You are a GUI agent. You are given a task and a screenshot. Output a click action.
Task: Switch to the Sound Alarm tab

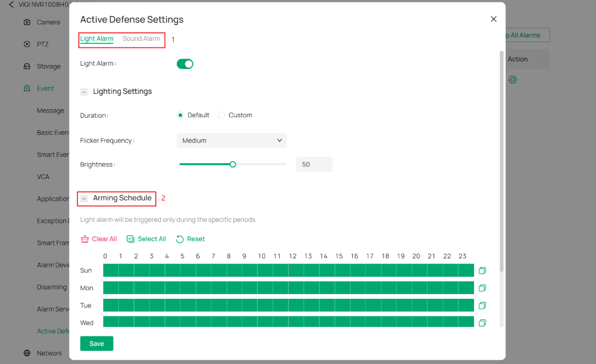tap(141, 38)
